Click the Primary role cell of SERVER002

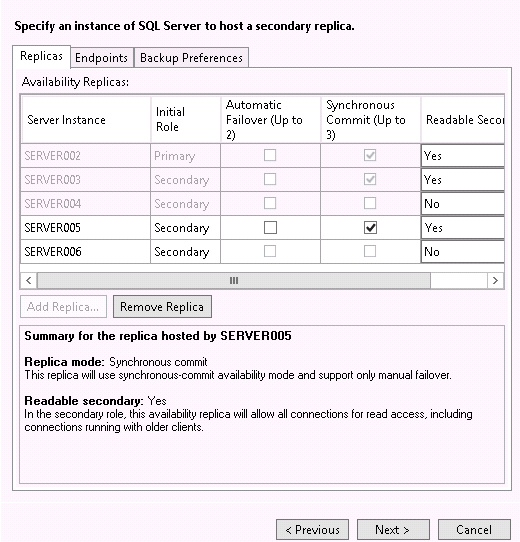coord(186,156)
